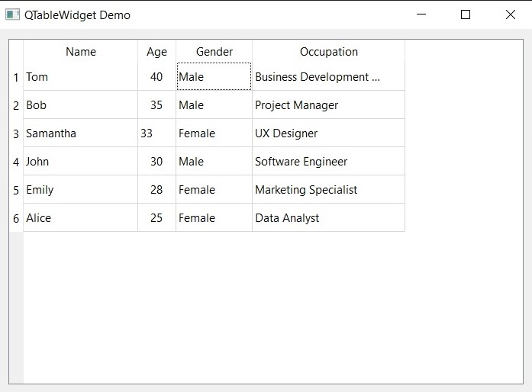Click Bob's Male gender cell
This screenshot has height=392, width=532.
click(x=214, y=104)
